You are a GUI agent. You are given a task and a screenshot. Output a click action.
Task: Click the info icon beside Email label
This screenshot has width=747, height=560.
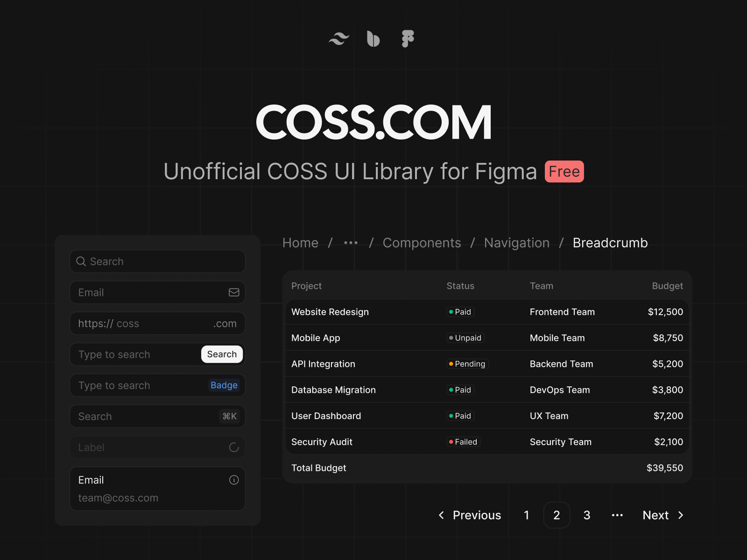tap(234, 480)
